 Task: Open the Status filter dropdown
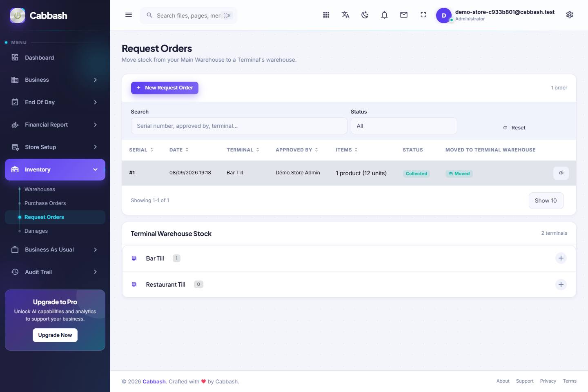point(404,126)
